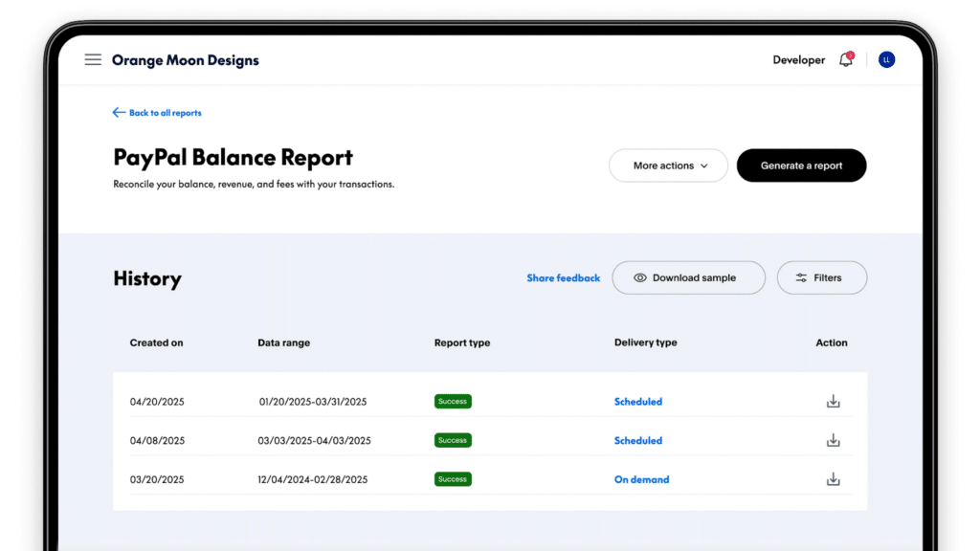Open the user profile avatar
Screen dimensions: 980x551
pyautogui.click(x=886, y=60)
